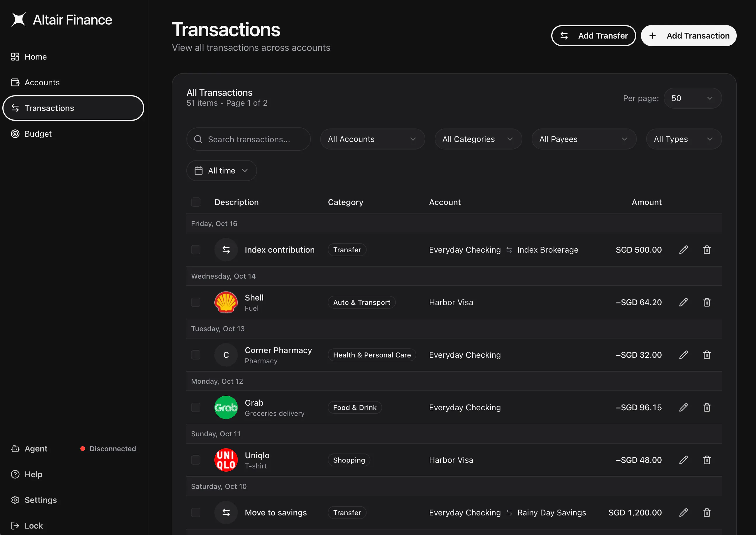756x535 pixels.
Task: Click the Uniqlo payee logo
Action: (226, 460)
